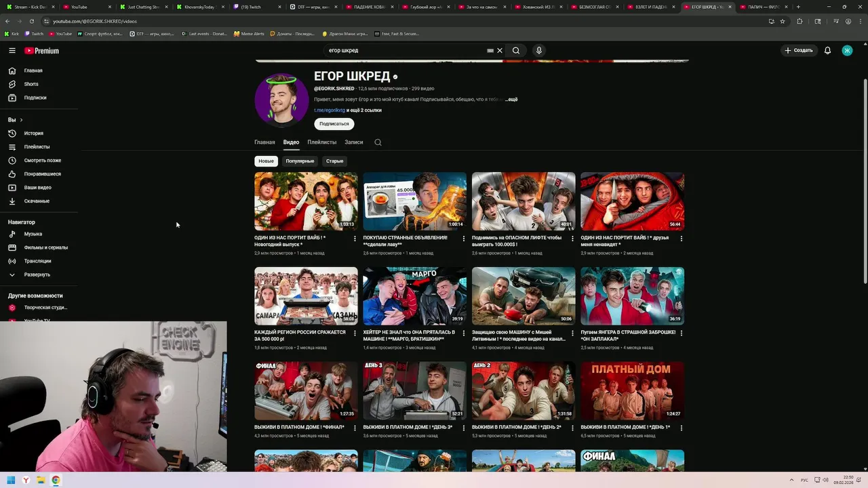Click the Создать button
This screenshot has width=868, height=488.
pos(799,50)
